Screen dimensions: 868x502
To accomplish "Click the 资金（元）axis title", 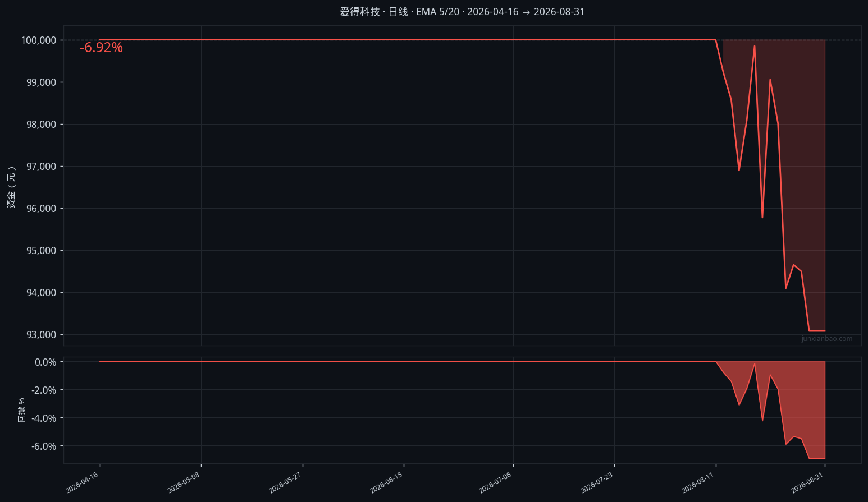I will point(11,187).
